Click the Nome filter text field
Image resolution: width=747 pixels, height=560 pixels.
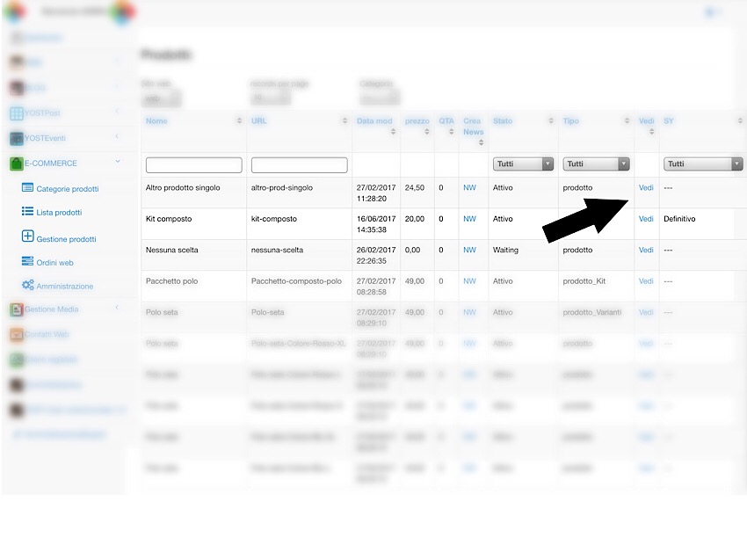tap(193, 165)
